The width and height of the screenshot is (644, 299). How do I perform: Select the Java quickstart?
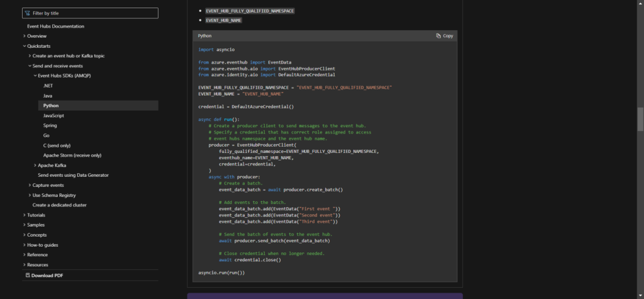coord(48,96)
